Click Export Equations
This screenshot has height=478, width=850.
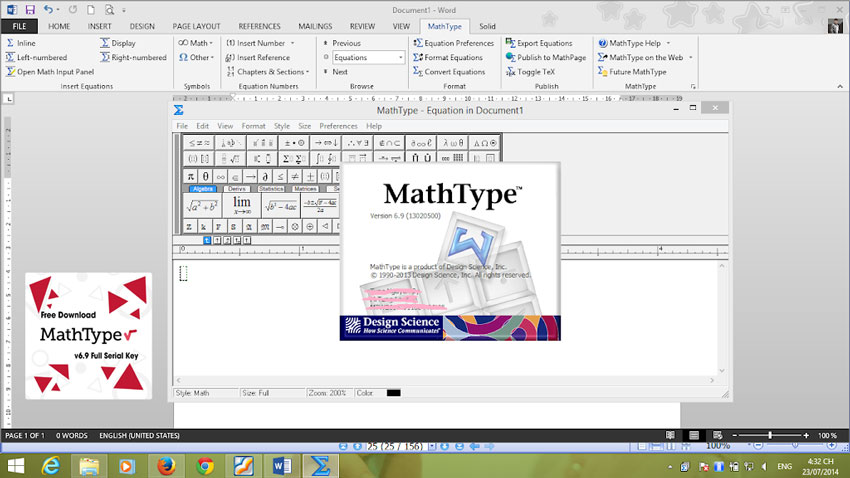coord(539,43)
